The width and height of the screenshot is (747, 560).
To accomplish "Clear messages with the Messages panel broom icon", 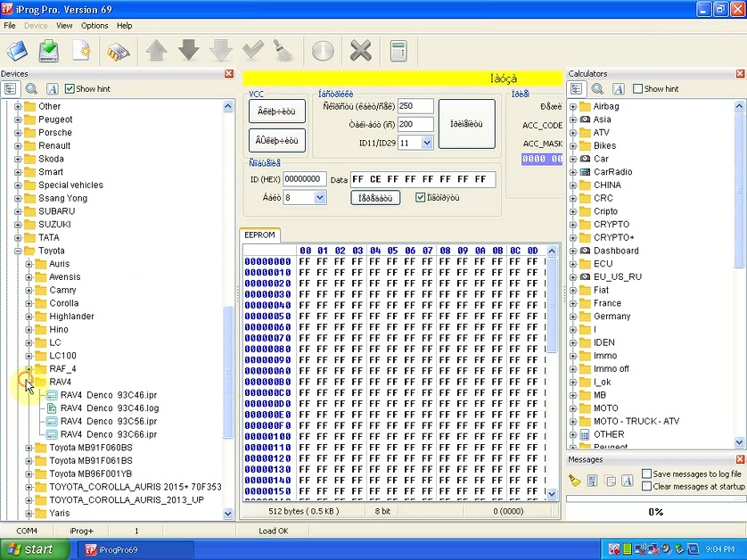I will point(575,481).
